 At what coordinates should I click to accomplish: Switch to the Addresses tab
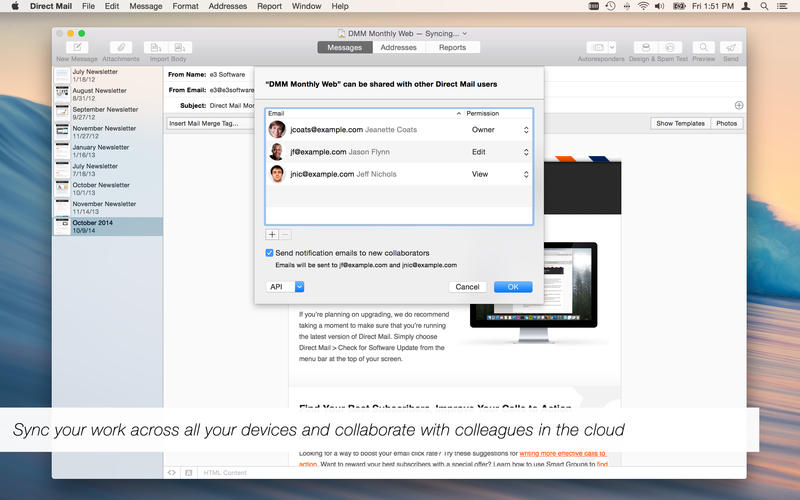tap(398, 47)
